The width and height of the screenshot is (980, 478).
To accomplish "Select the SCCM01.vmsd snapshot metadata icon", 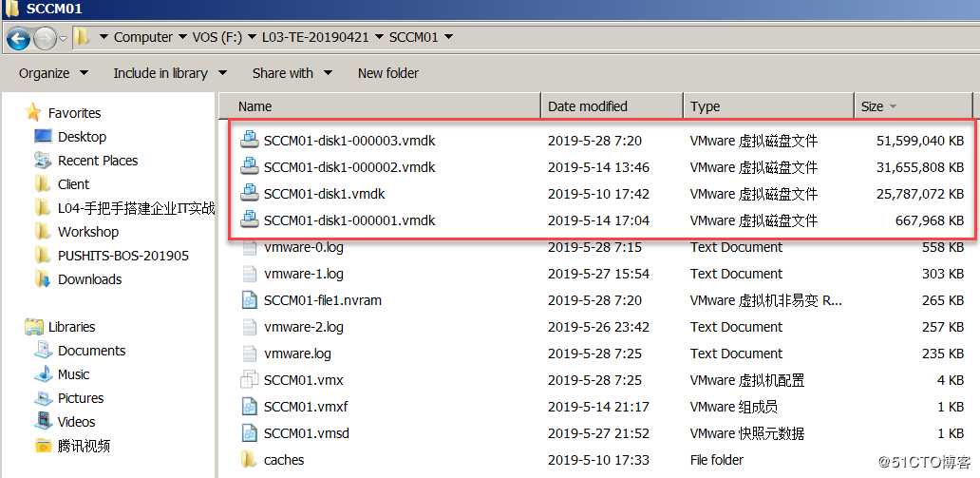I will tap(250, 433).
